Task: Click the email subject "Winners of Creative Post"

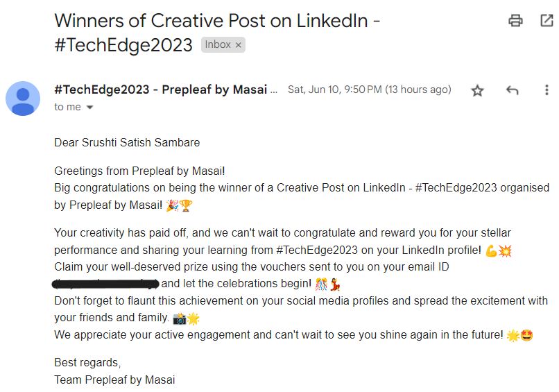Action: pyautogui.click(x=216, y=21)
